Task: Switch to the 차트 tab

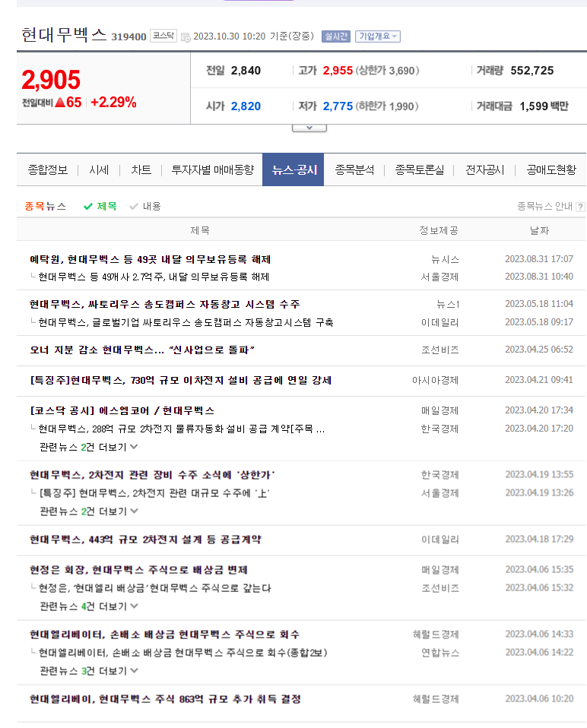Action: [x=141, y=170]
